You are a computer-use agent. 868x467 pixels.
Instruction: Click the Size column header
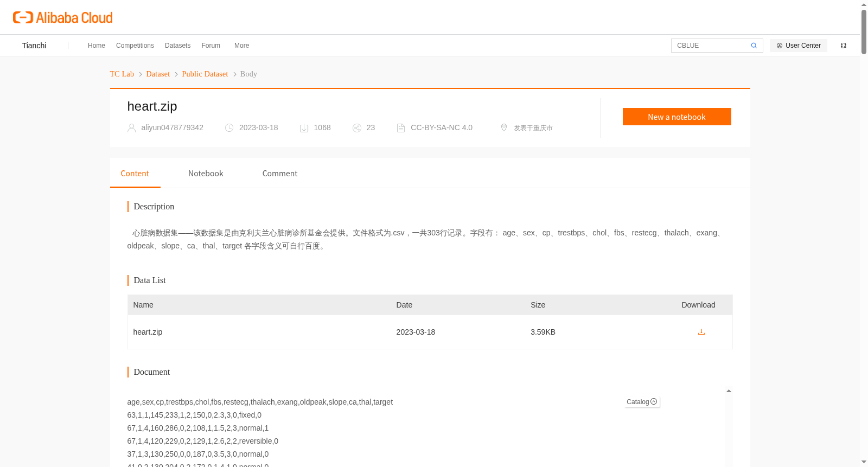pos(538,305)
